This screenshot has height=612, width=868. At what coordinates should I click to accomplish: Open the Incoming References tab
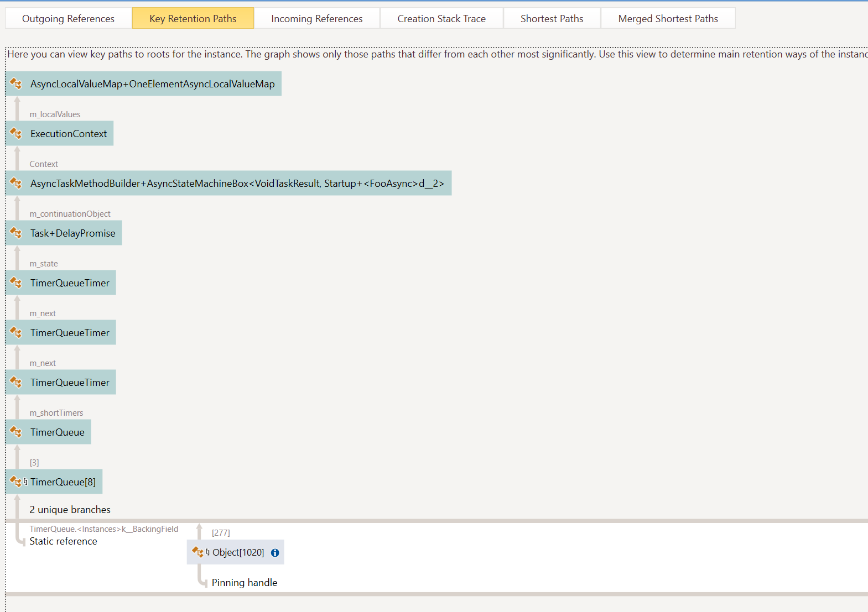pos(317,18)
